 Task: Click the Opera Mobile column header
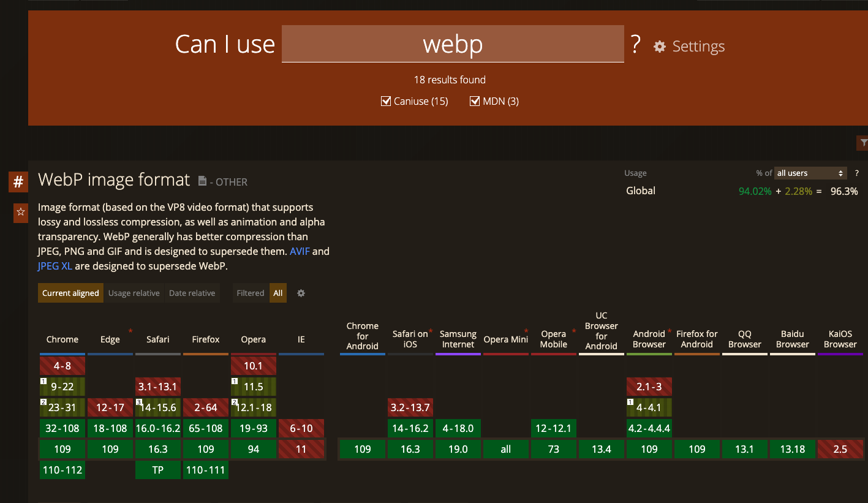click(x=554, y=339)
